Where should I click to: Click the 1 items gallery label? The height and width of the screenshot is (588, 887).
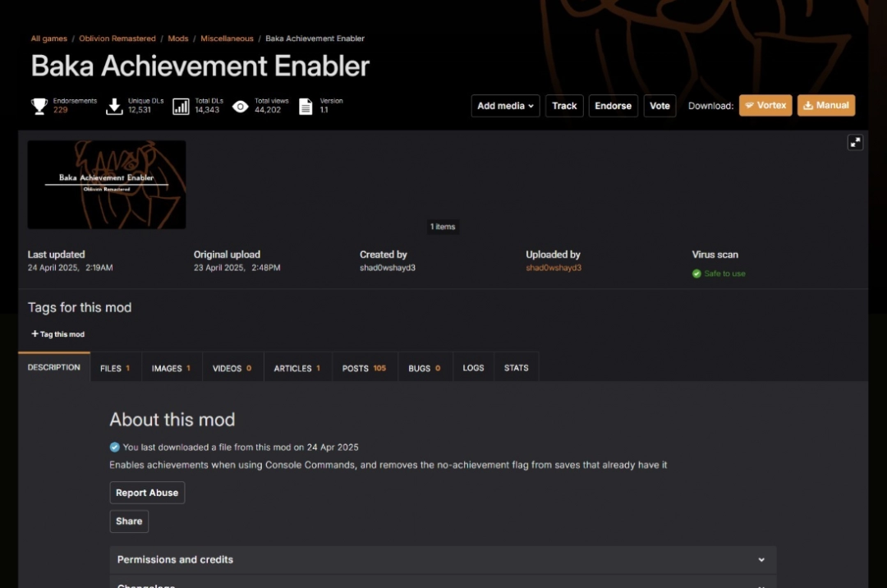tap(443, 227)
